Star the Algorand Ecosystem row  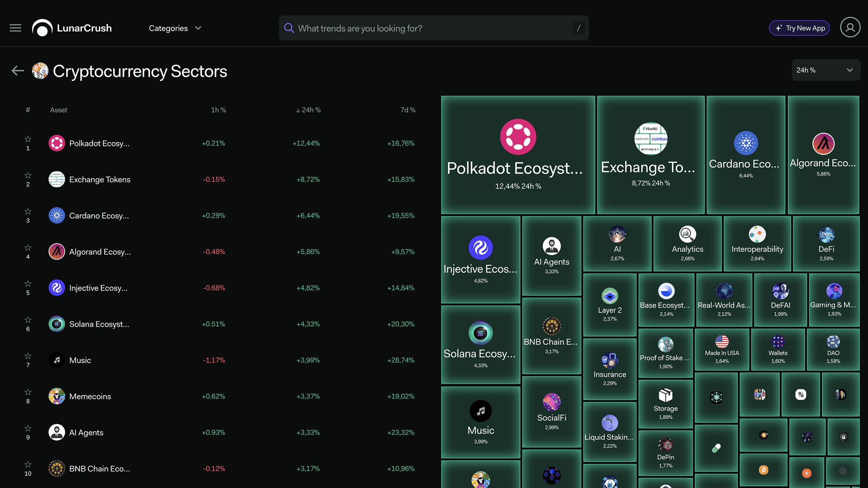coord(28,248)
